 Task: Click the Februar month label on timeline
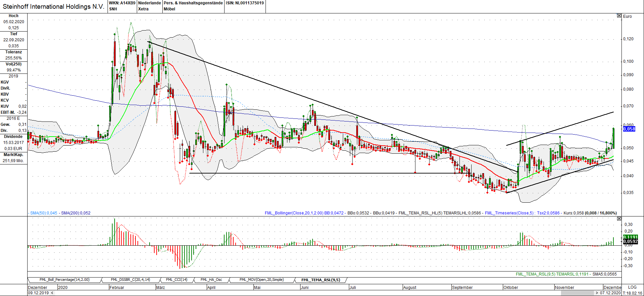117,288
